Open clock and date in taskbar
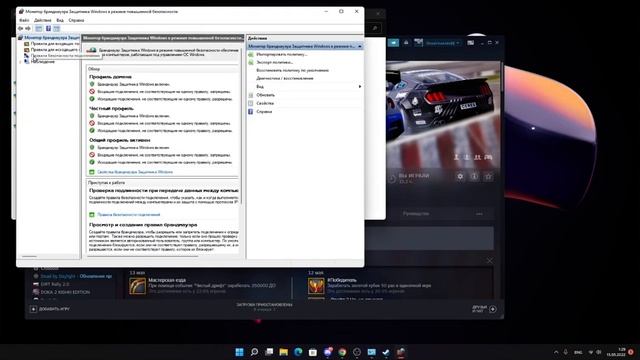The width and height of the screenshot is (640, 360). click(616, 352)
